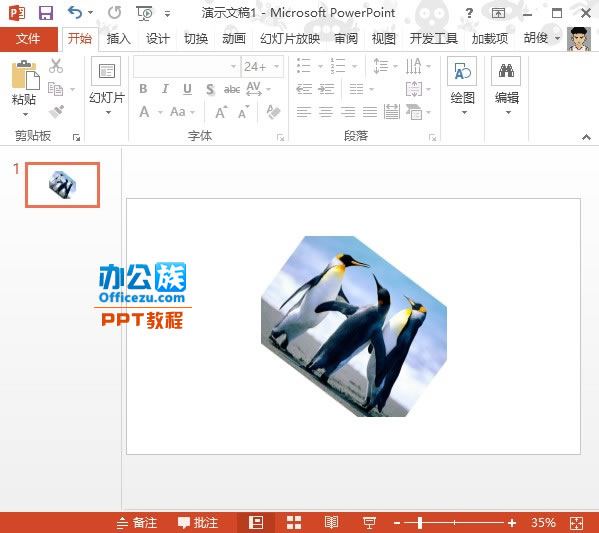599x533 pixels.
Task: Save the presentation with the floppy icon
Action: tap(46, 13)
